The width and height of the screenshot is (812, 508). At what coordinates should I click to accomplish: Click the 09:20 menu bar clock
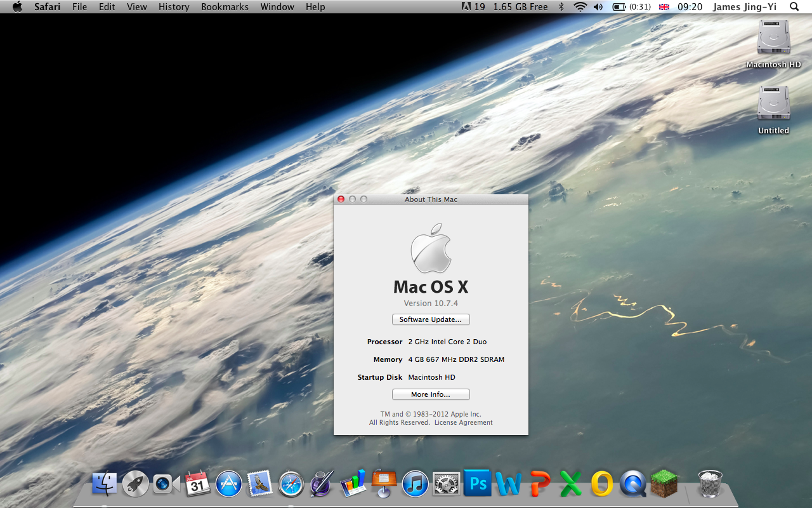tap(690, 7)
